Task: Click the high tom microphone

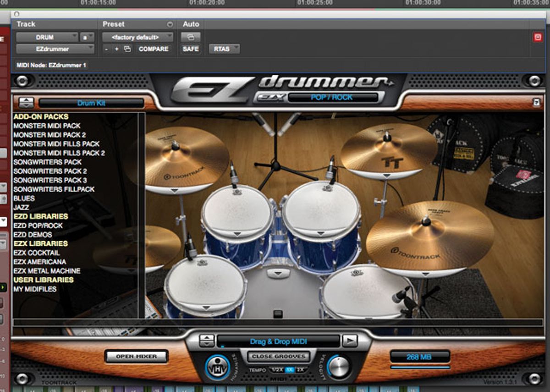Action: pyautogui.click(x=234, y=174)
